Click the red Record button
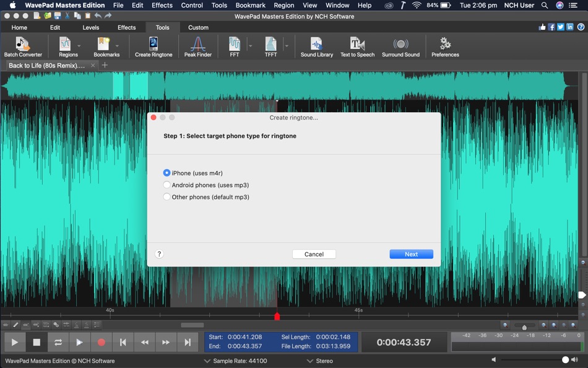Viewport: 588px width, 368px height. coord(102,342)
